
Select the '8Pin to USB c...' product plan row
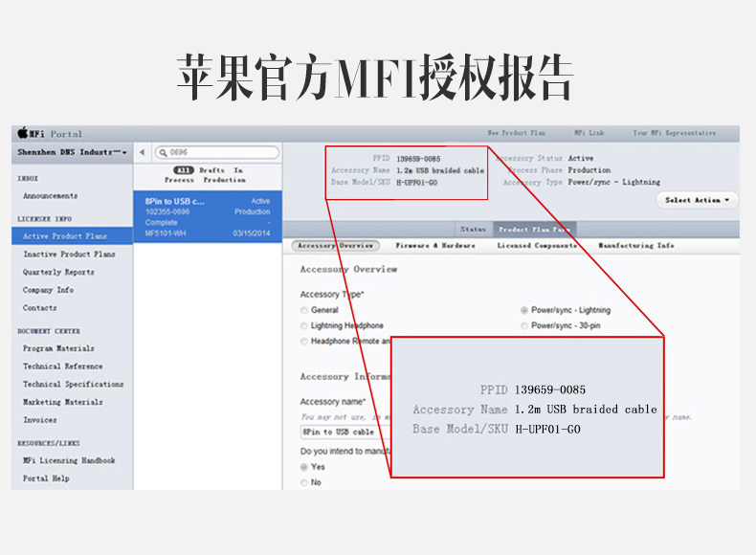click(x=208, y=217)
